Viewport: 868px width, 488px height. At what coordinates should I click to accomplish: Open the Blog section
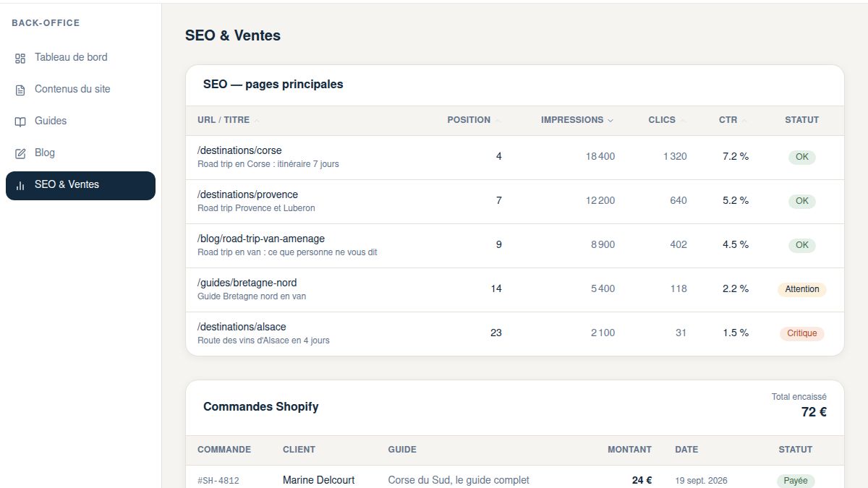point(80,153)
